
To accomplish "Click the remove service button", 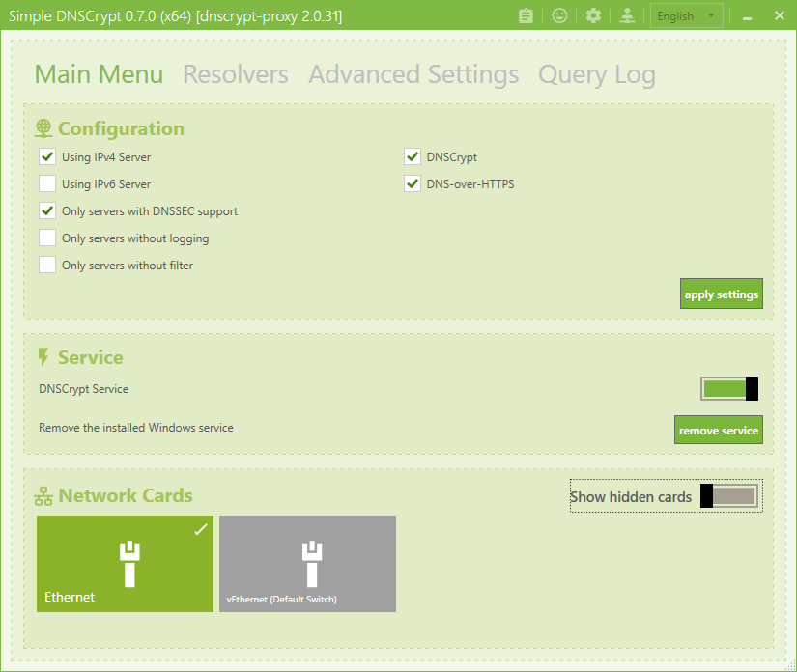I will point(718,430).
